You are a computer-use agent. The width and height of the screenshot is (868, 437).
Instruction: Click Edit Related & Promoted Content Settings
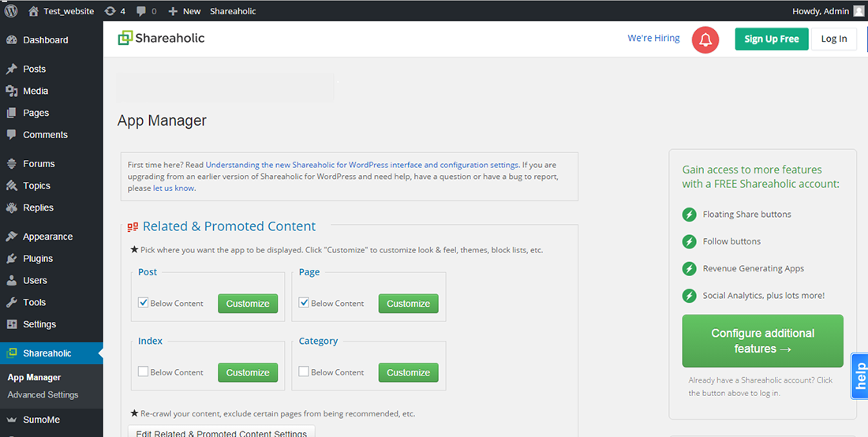[x=222, y=431]
